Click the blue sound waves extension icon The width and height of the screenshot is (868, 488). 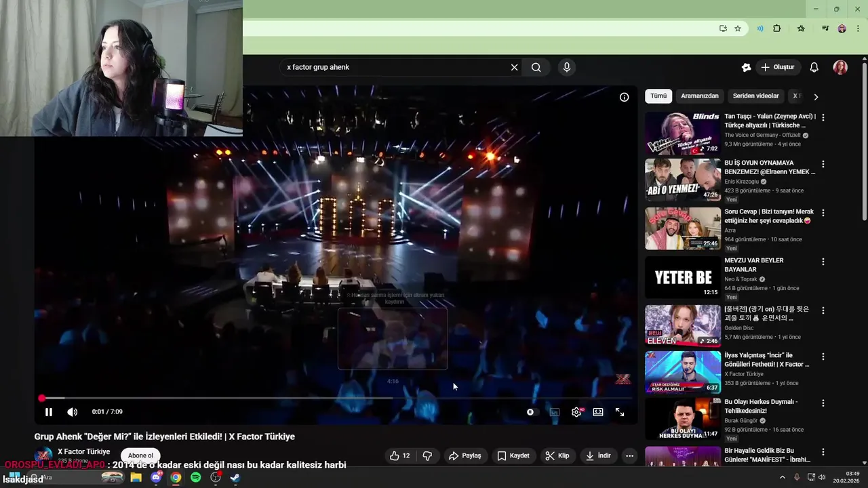(x=759, y=28)
